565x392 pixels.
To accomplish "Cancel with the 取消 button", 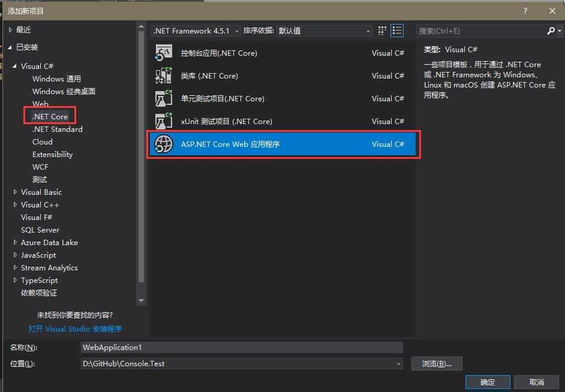I will click(x=537, y=382).
